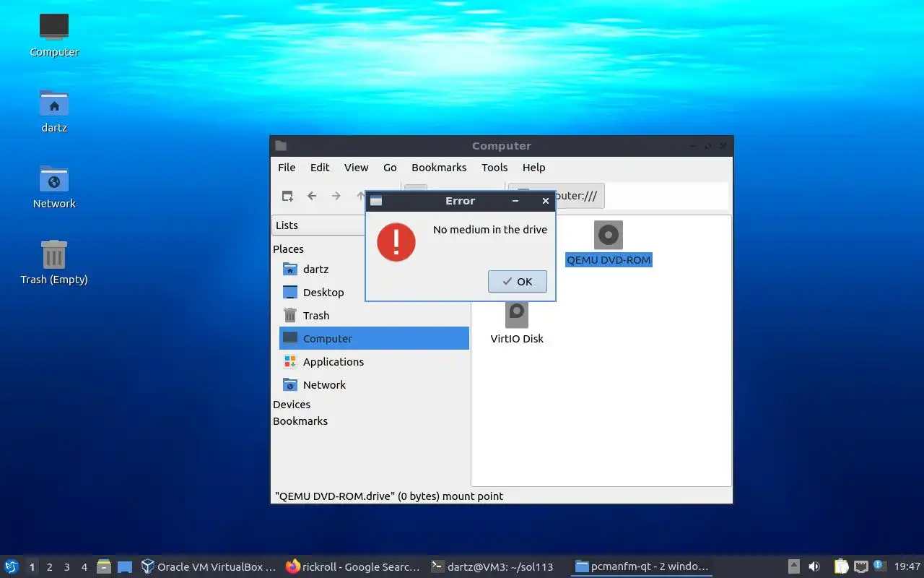
Task: Go forward with the right arrow toolbar icon
Action: pos(336,196)
